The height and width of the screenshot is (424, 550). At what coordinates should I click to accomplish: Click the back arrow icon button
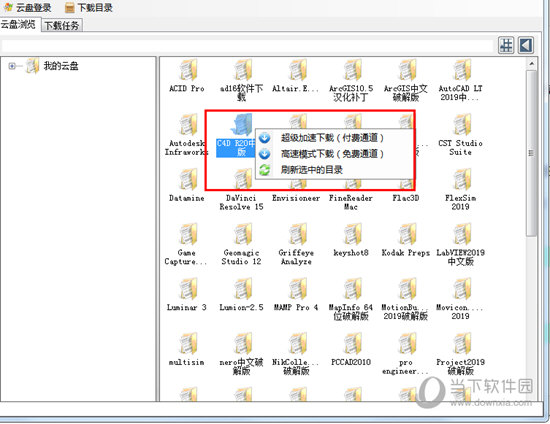pyautogui.click(x=526, y=45)
